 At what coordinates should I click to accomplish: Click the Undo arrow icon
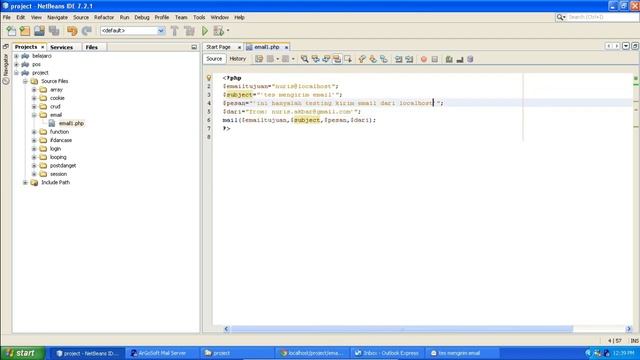[72, 31]
